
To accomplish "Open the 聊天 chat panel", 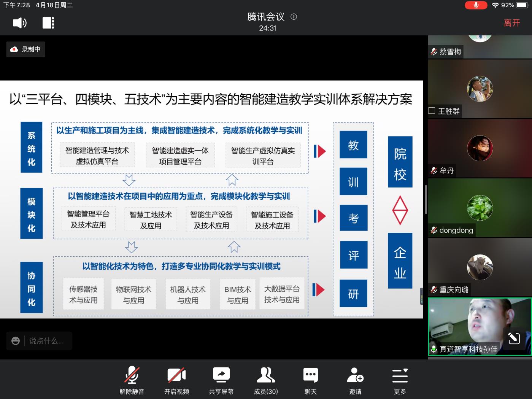I will (310, 380).
